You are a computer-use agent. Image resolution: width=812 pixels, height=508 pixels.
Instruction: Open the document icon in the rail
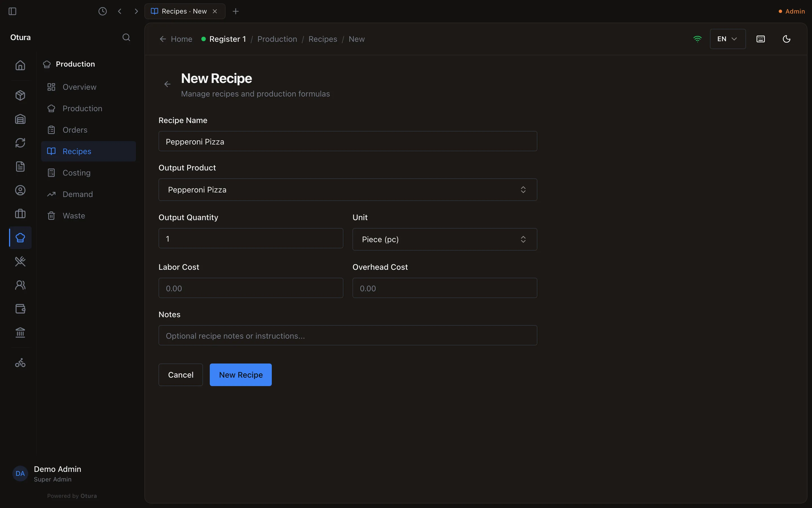pyautogui.click(x=20, y=167)
